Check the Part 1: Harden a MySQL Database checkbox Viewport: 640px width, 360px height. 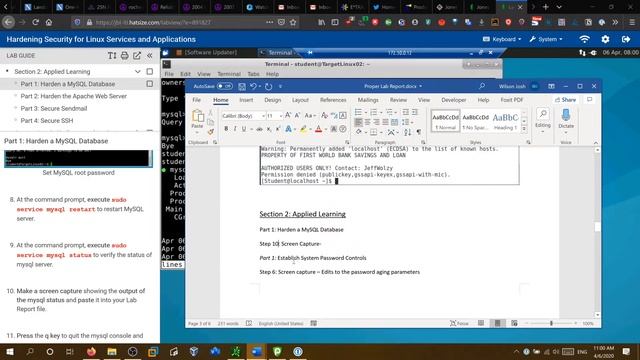[x=150, y=84]
